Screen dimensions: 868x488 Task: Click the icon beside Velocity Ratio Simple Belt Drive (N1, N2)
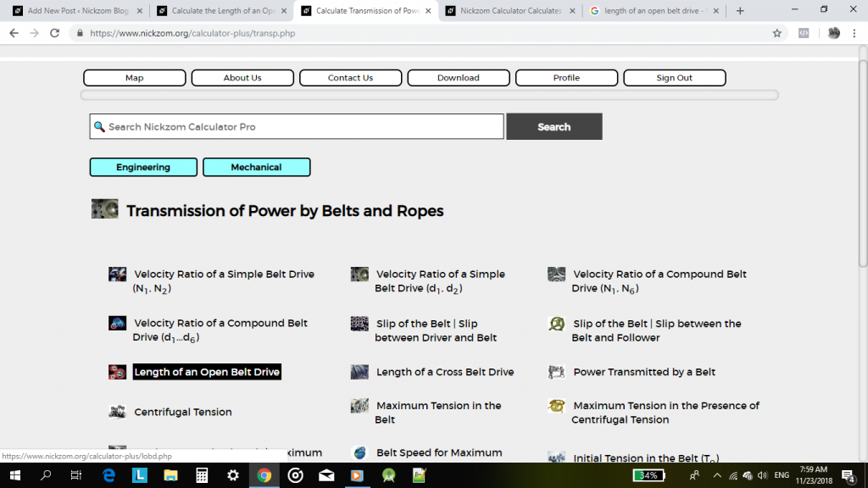(x=117, y=274)
